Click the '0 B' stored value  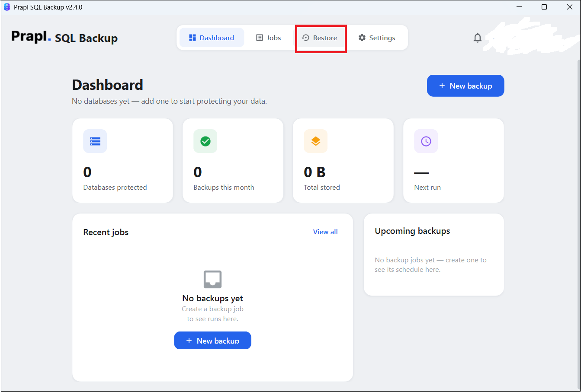pos(315,172)
